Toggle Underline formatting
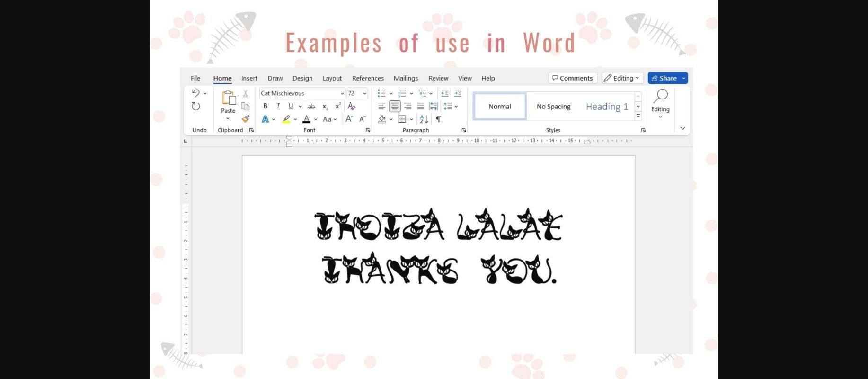The width and height of the screenshot is (868, 379). 291,106
